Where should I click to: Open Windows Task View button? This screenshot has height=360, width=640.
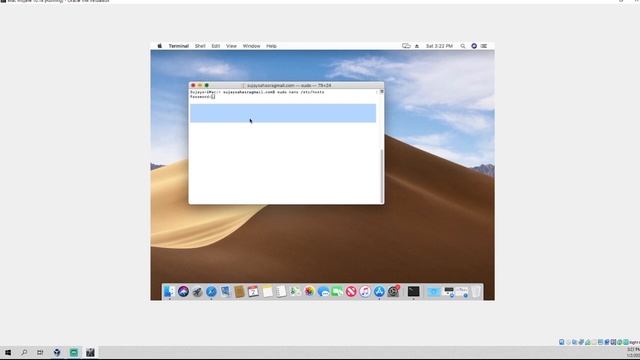(40, 352)
